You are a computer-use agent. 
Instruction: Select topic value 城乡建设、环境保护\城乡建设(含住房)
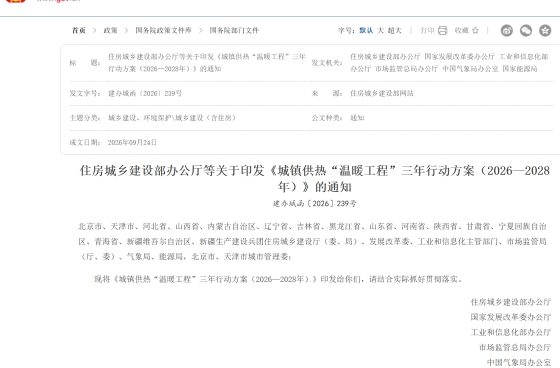(x=172, y=118)
